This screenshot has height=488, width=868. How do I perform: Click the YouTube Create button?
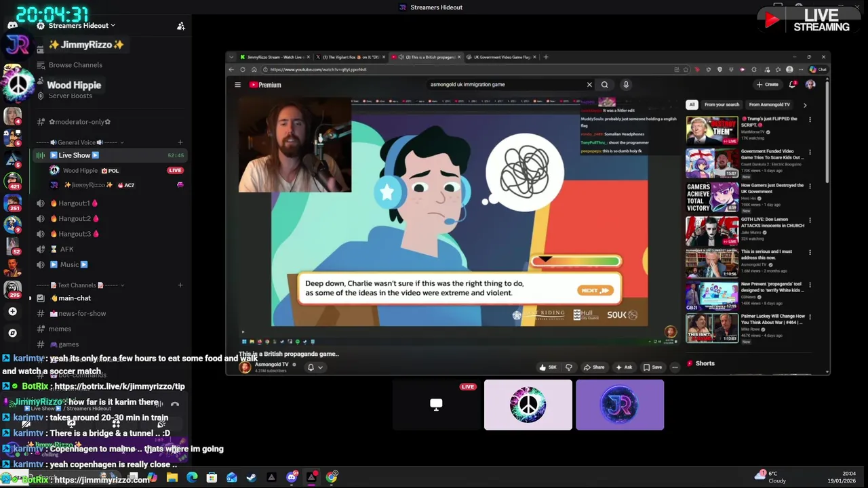tap(768, 85)
